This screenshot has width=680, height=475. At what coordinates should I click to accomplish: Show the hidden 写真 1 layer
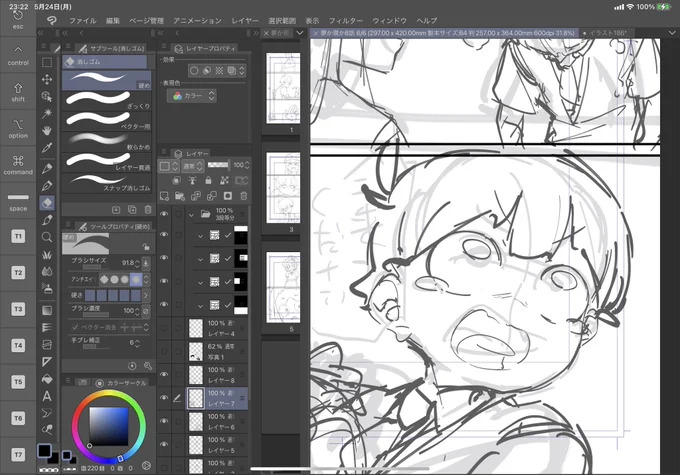(x=164, y=351)
